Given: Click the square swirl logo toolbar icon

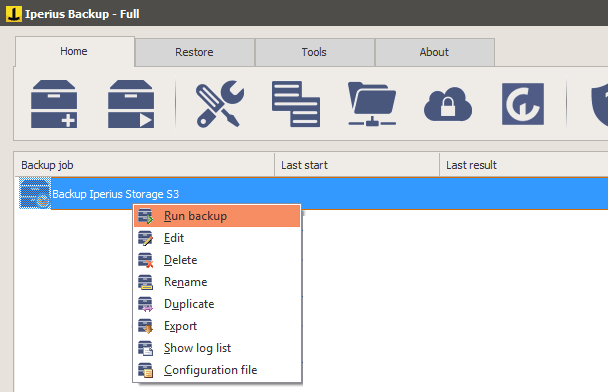Looking at the screenshot, I should 523,104.
